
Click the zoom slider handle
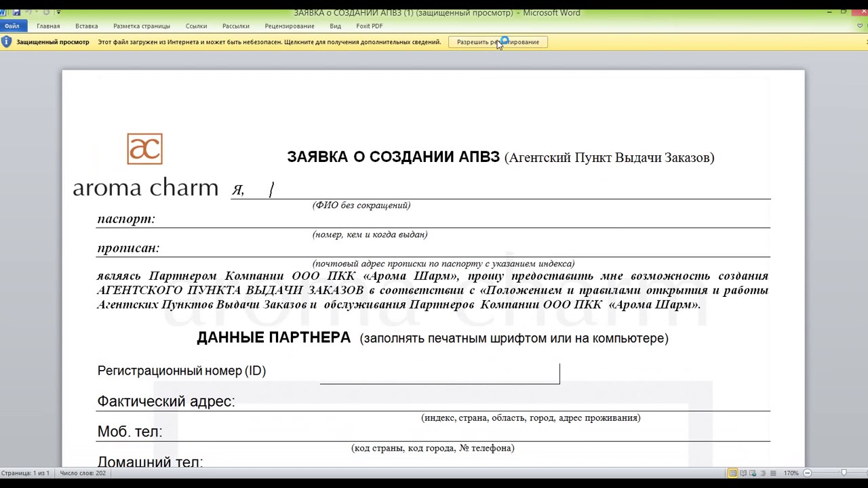844,473
